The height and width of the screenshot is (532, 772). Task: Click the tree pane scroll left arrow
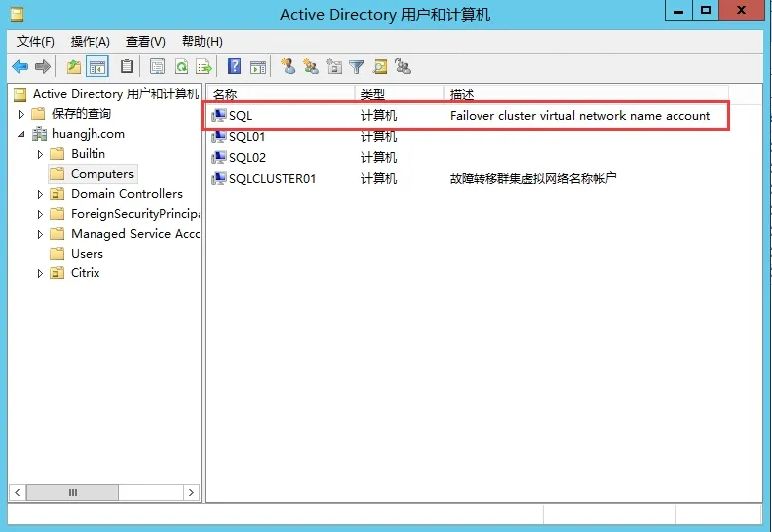point(18,492)
